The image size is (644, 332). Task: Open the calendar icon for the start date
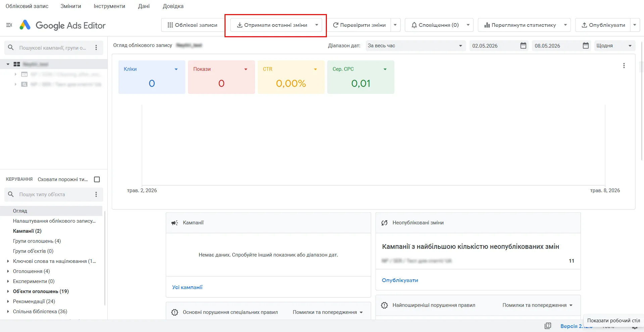click(x=523, y=46)
